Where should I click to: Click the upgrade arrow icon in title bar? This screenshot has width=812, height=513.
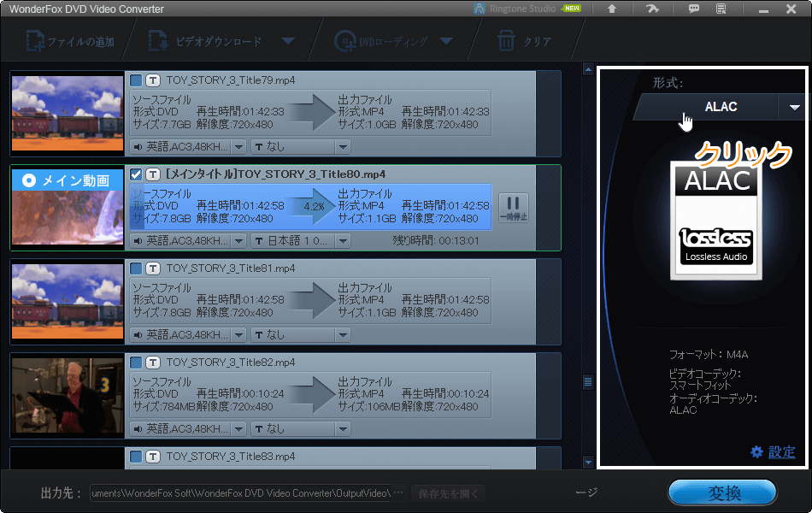click(612, 9)
